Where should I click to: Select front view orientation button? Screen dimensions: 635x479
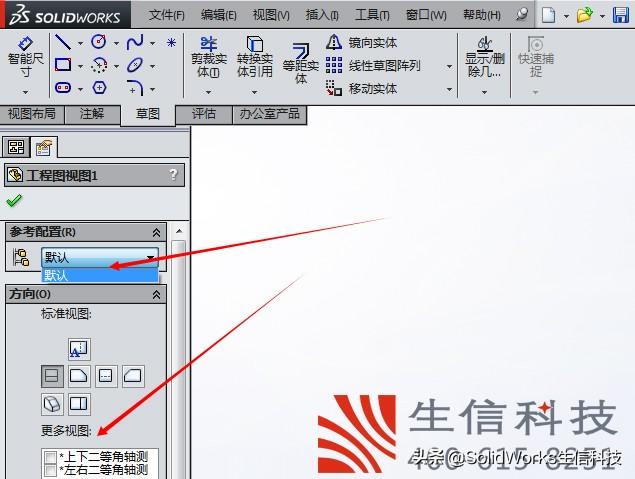click(x=52, y=376)
